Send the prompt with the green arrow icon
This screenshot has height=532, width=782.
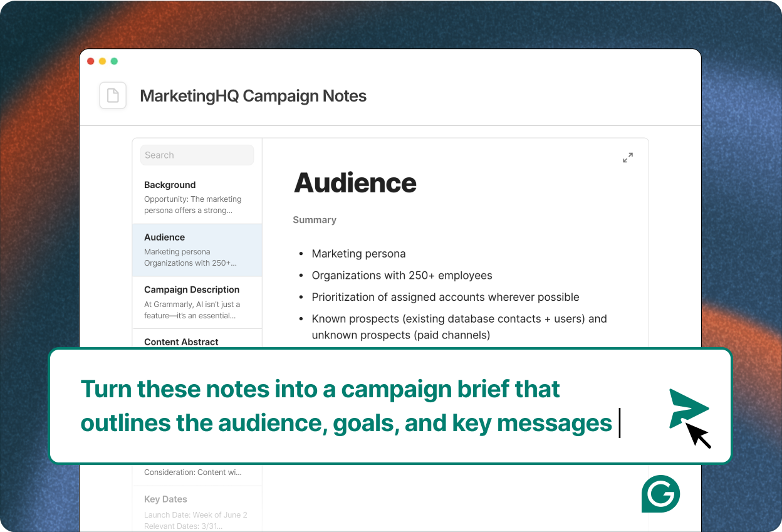click(689, 409)
